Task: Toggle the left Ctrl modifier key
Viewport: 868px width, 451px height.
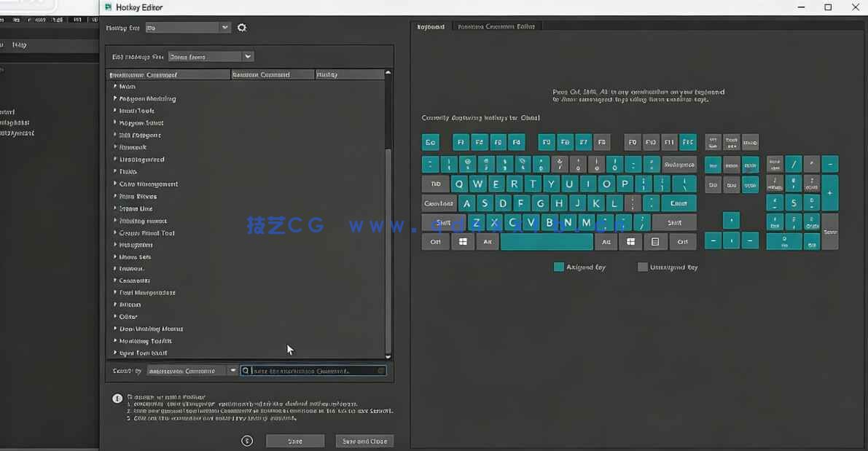Action: 435,242
